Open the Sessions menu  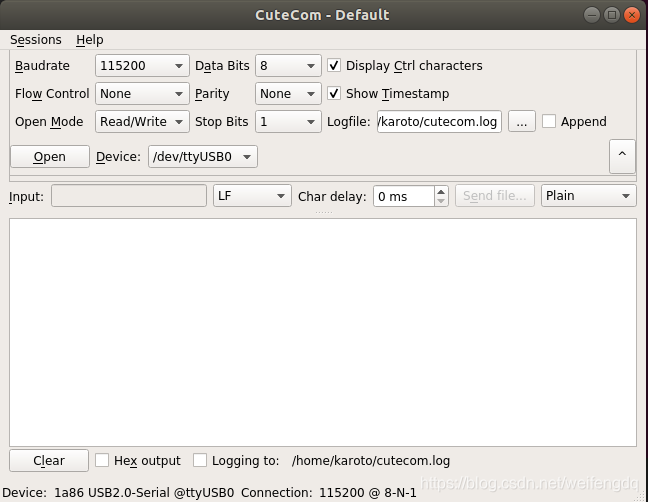coord(36,40)
